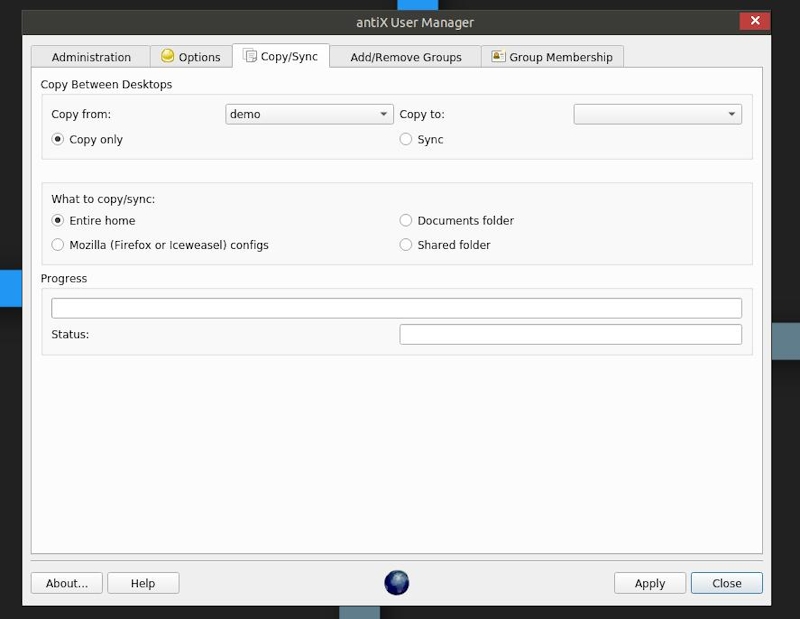Click the document icon on the Copy/Sync tab
Screen dimensions: 800x619
click(250, 57)
